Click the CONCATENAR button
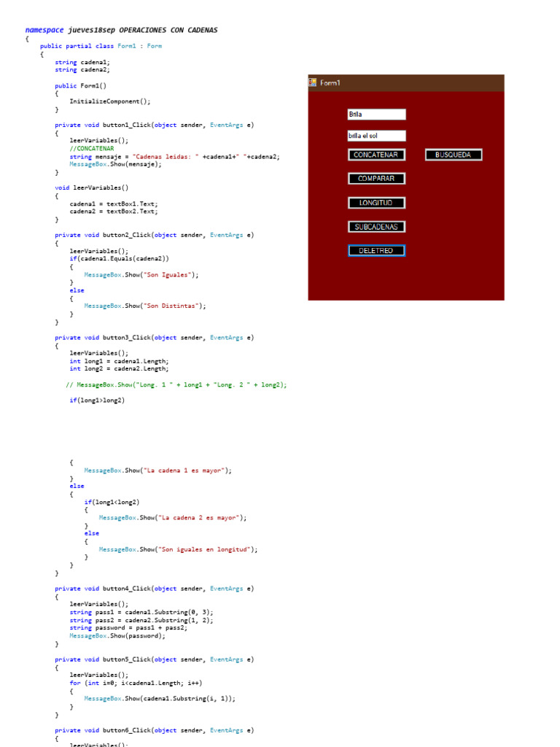Image resolution: width=560 pixels, height=747 pixels. click(x=376, y=155)
